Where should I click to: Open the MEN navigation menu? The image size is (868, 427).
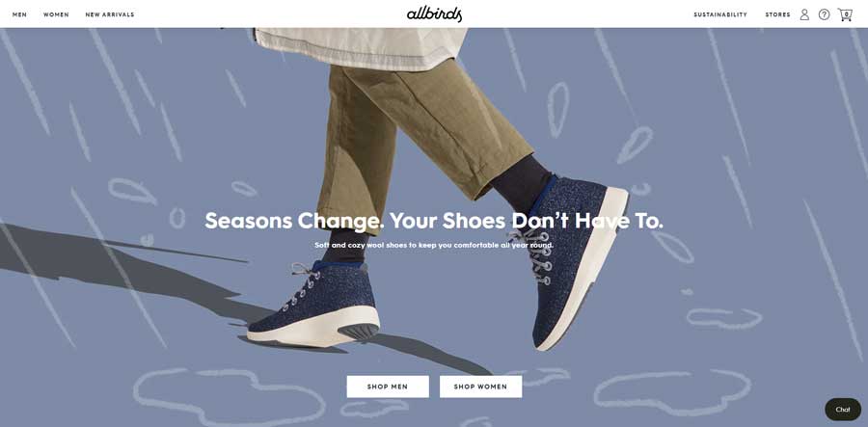pos(20,14)
